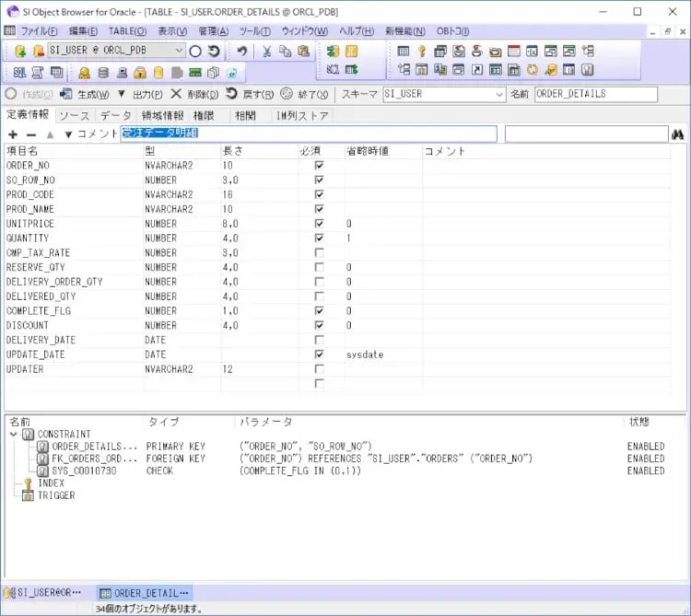Select the TRIGGER tree item
Screen dimensions: 691x616
point(55,495)
